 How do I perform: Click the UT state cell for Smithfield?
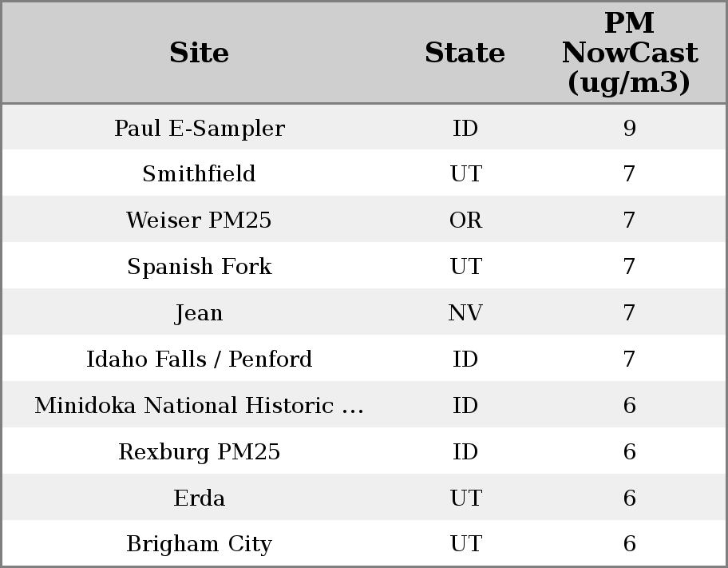point(465,174)
